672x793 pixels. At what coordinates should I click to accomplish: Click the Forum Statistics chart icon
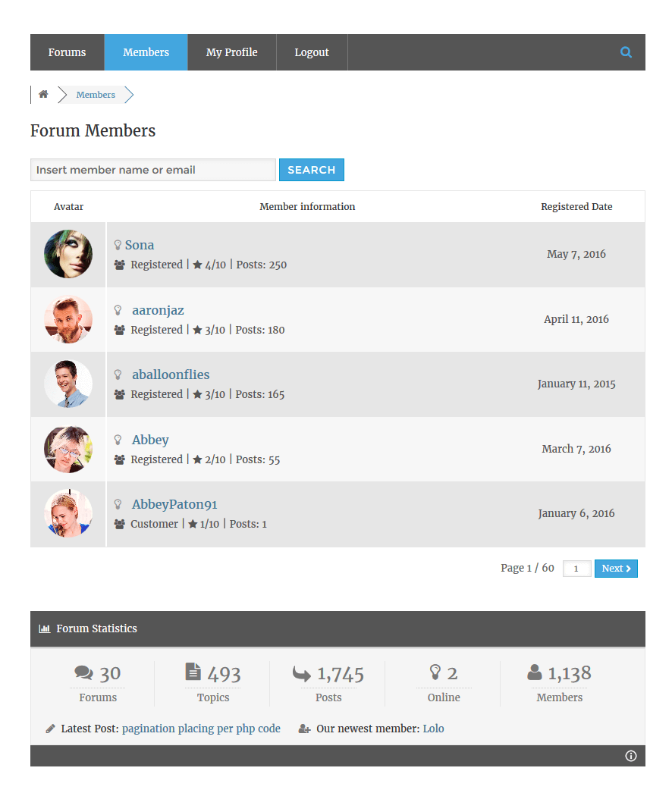coord(45,628)
